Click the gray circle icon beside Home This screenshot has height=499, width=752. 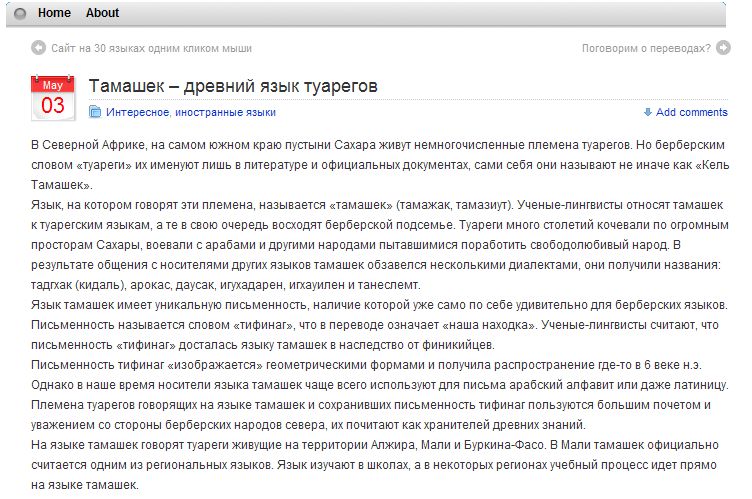coord(20,13)
